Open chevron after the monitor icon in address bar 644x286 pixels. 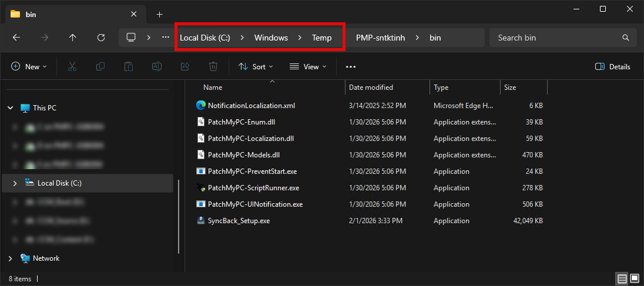pyautogui.click(x=149, y=38)
